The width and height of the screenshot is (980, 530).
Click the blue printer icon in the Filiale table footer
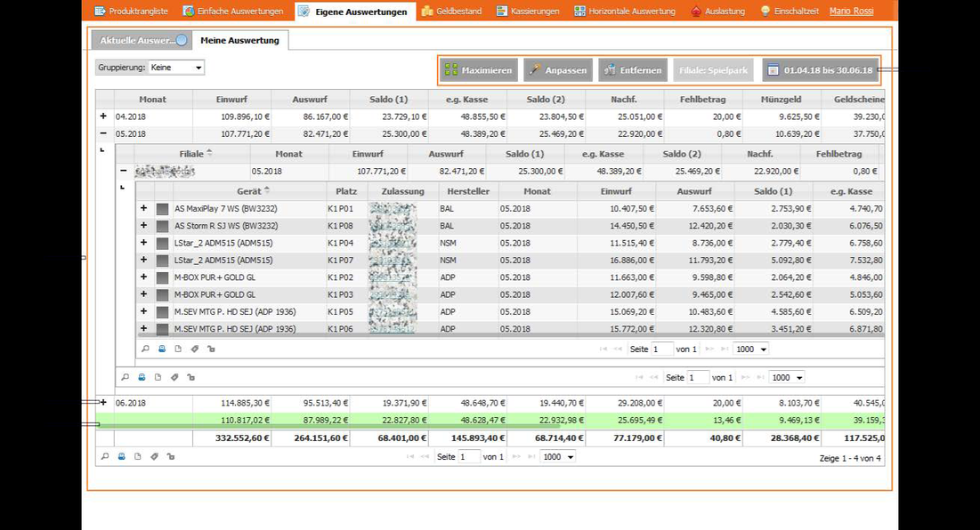click(x=142, y=377)
